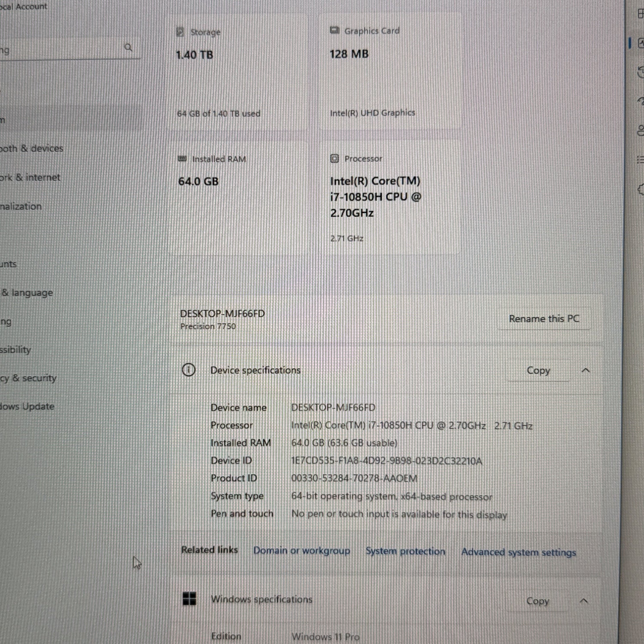
Task: Click '64.0 GB (63.6 GB usable)' value
Action: (344, 443)
